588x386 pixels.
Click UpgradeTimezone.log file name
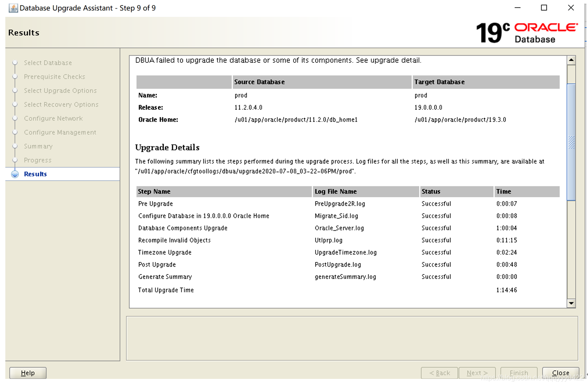346,252
